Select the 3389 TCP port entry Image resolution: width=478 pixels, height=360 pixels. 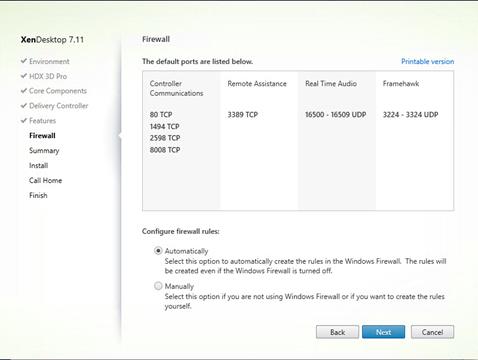(x=243, y=115)
